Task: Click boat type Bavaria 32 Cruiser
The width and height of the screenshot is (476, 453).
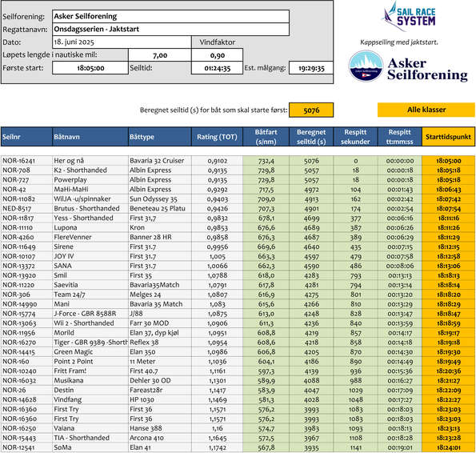Action: click(x=157, y=161)
